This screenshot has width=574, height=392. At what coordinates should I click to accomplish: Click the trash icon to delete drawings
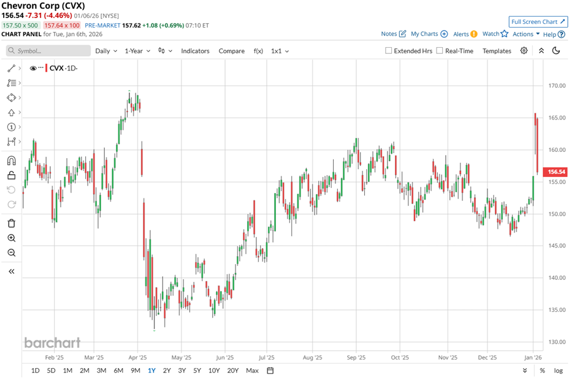point(11,223)
